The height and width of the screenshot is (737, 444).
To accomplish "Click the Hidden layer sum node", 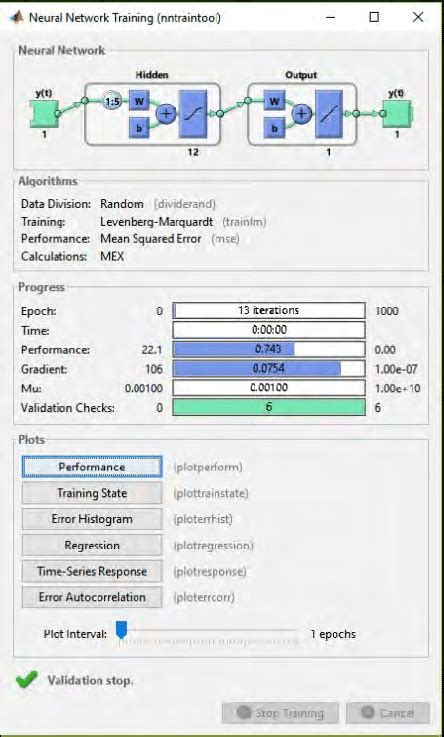I will coord(165,114).
